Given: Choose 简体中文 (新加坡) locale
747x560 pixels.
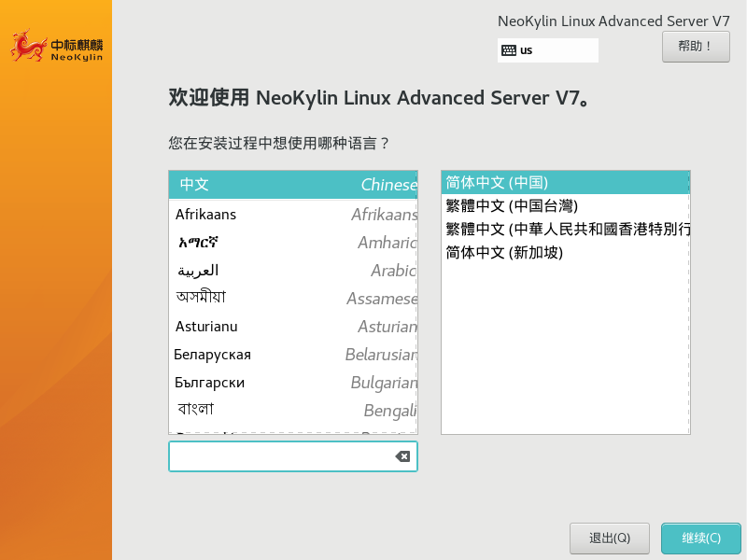Looking at the screenshot, I should [565, 252].
